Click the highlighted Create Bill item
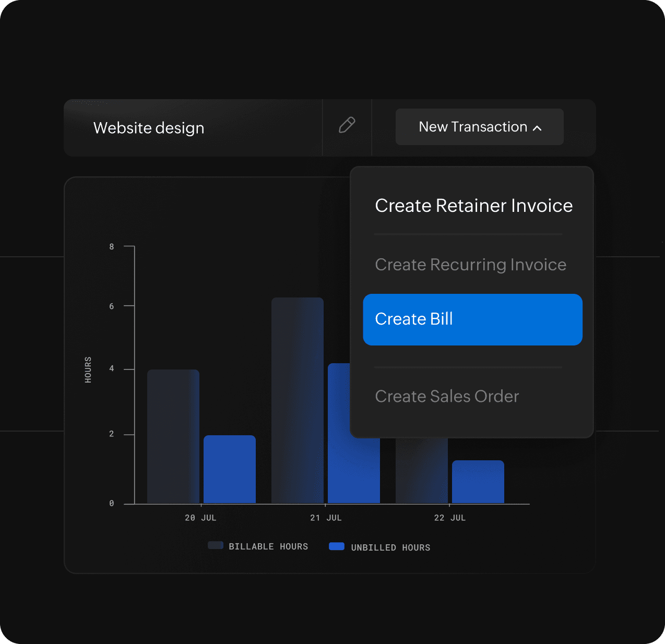 [x=472, y=319]
